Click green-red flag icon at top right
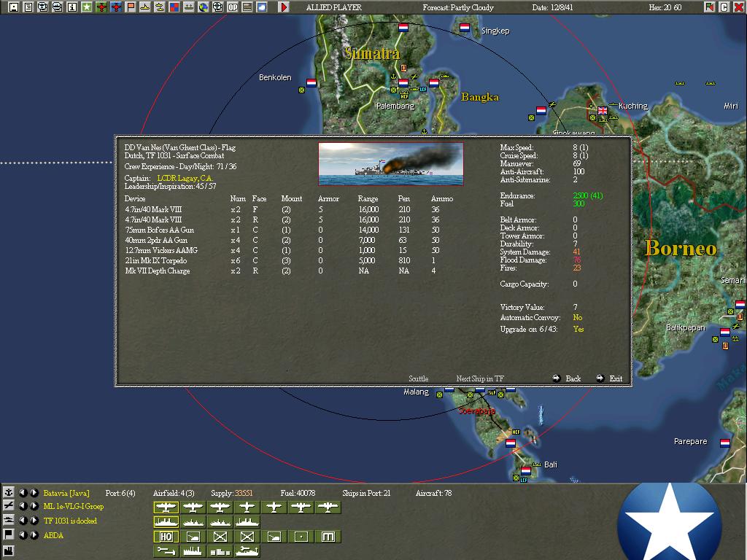 point(710,7)
